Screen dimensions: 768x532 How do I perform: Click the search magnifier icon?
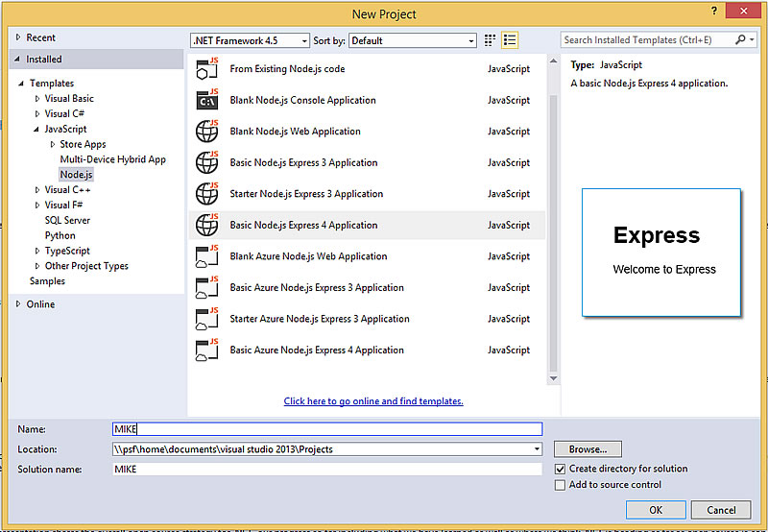740,39
